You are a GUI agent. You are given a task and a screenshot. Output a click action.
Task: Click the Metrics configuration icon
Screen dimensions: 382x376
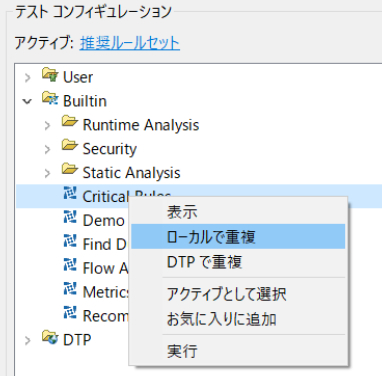pyautogui.click(x=70, y=290)
